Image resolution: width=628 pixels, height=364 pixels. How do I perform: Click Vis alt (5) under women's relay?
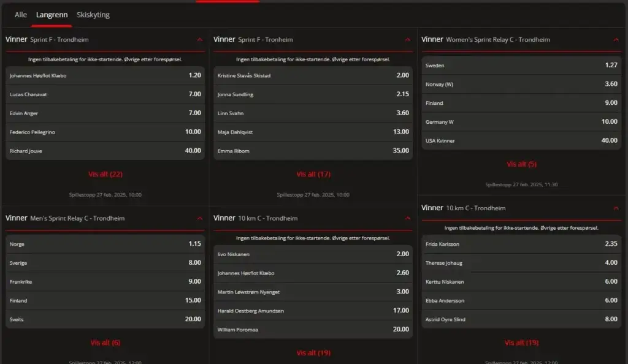tap(521, 164)
